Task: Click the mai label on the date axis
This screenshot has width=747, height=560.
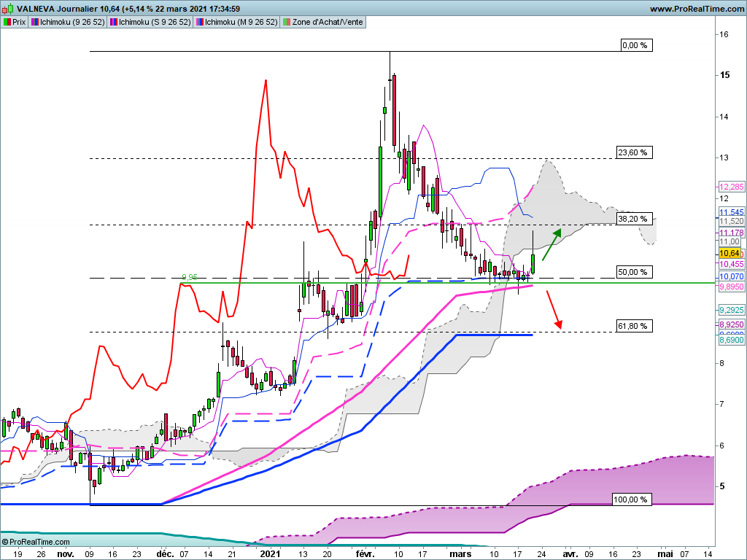Action: point(665,554)
